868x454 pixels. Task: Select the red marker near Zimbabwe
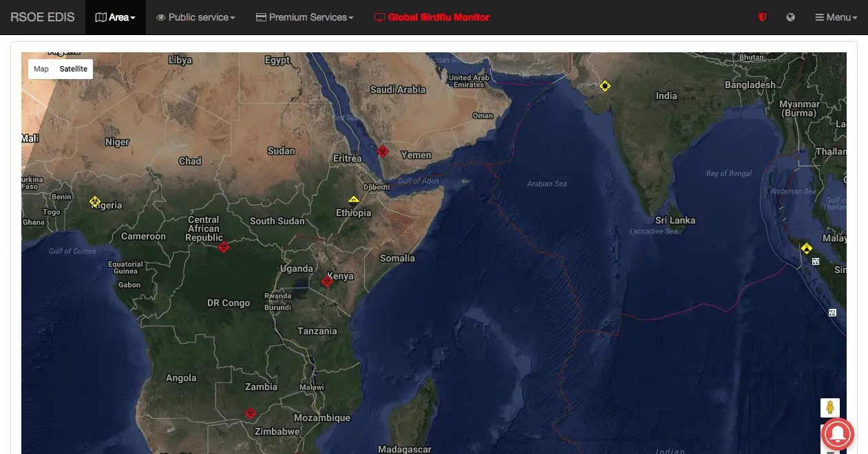point(251,413)
